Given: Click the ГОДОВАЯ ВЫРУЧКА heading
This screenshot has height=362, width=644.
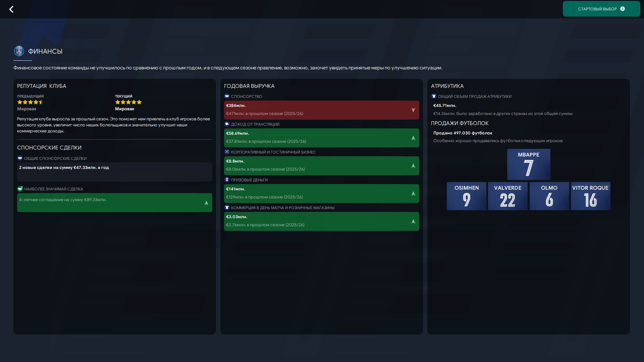Looking at the screenshot, I should (249, 86).
